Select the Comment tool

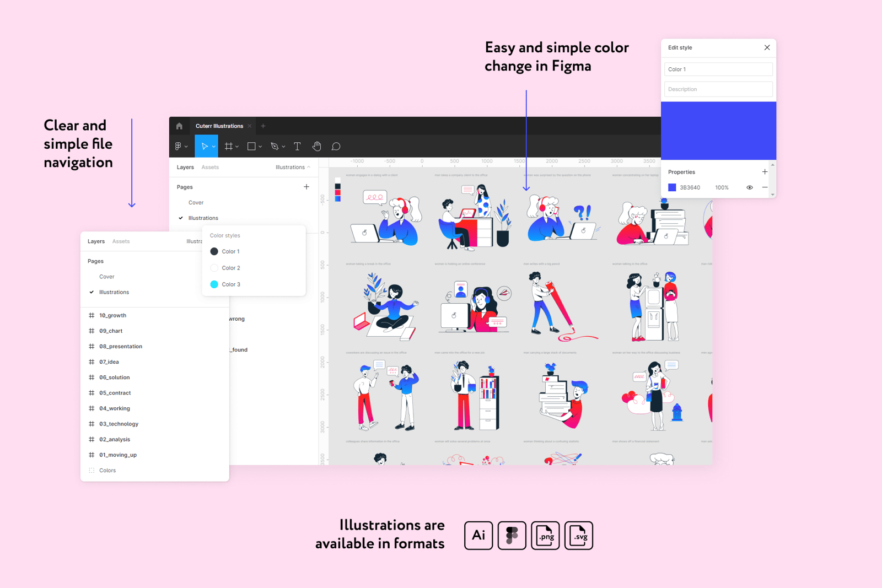(336, 147)
